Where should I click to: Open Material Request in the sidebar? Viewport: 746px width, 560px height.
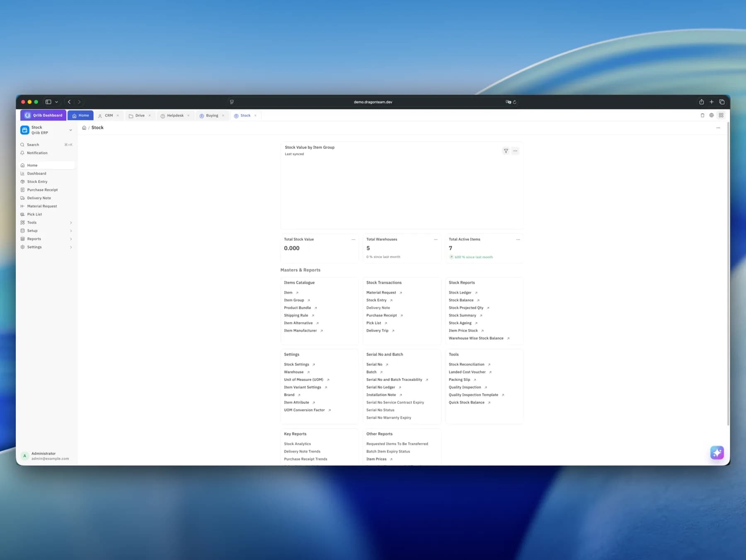[x=46, y=206]
